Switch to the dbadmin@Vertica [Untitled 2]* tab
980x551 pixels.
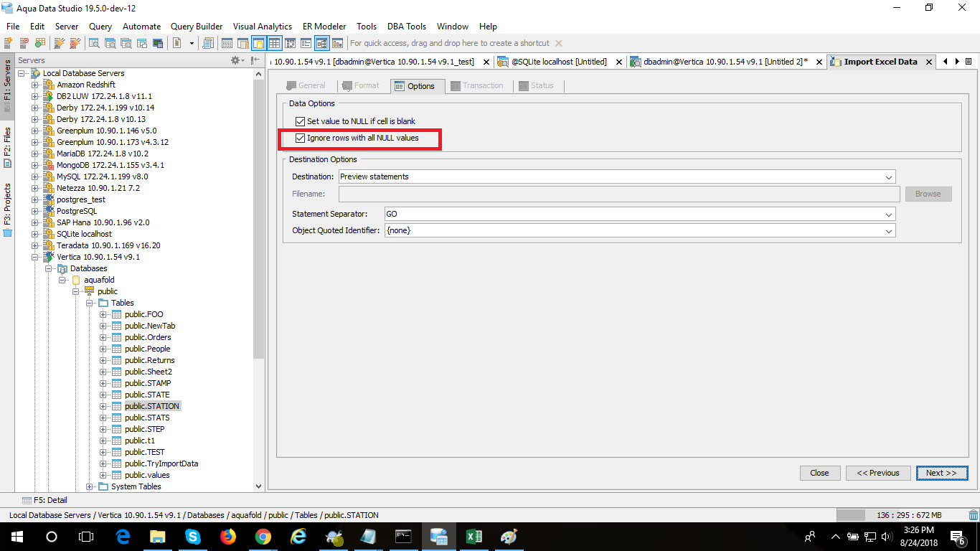tap(726, 62)
